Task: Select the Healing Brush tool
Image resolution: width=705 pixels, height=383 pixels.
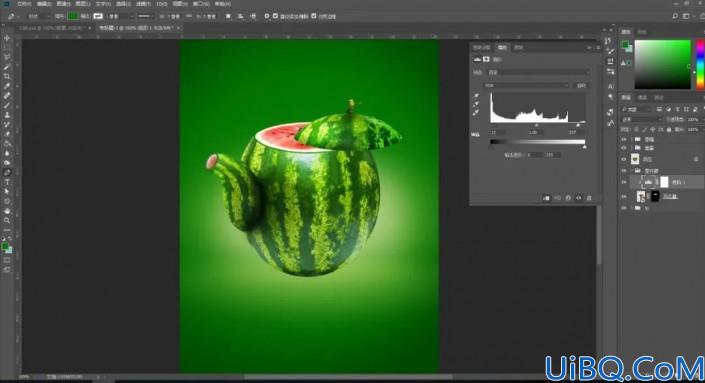Action: click(x=7, y=96)
